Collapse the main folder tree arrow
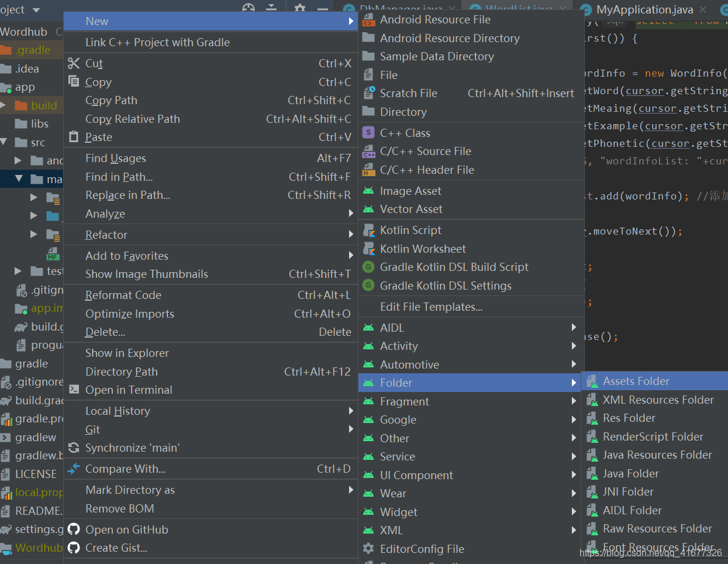Viewport: 728px width, 564px height. pos(19,179)
